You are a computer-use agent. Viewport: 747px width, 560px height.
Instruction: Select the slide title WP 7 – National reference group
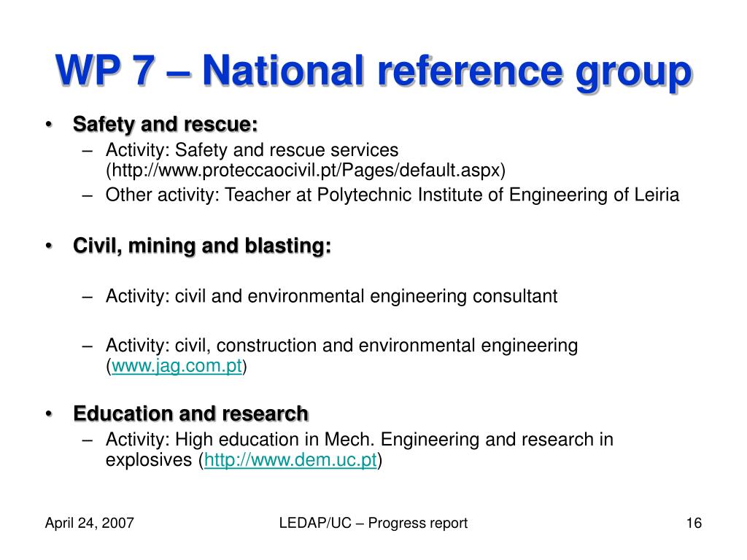tap(373, 71)
